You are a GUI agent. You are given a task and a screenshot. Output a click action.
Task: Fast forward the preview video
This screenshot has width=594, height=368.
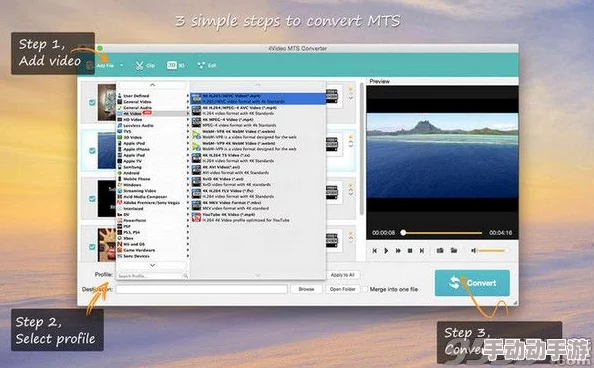click(398, 251)
